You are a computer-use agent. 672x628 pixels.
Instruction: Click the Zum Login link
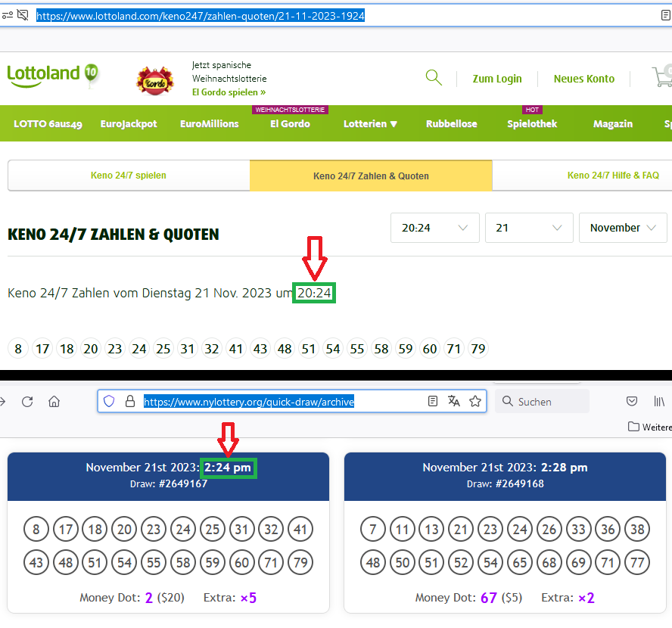click(x=497, y=79)
